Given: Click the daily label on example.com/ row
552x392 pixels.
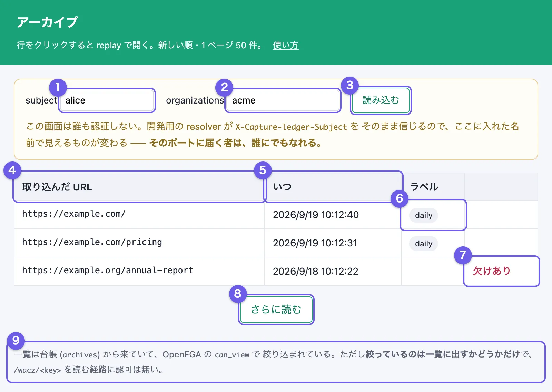Looking at the screenshot, I should tap(424, 215).
